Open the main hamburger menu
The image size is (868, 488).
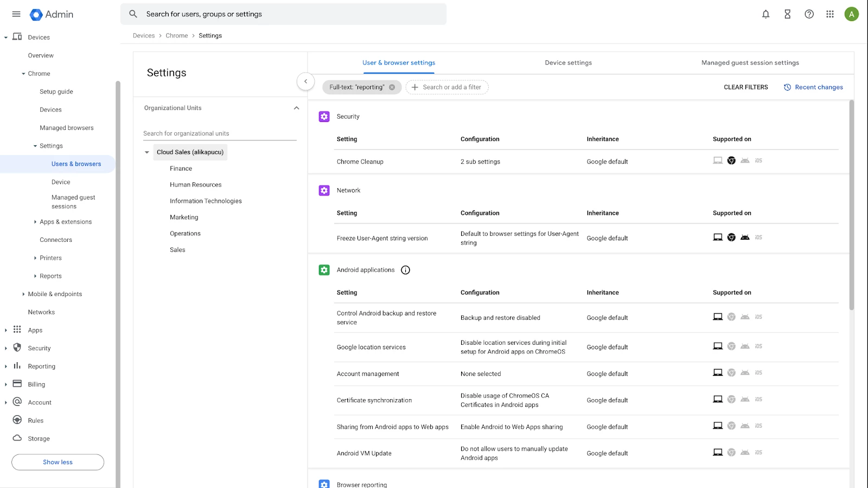click(16, 14)
